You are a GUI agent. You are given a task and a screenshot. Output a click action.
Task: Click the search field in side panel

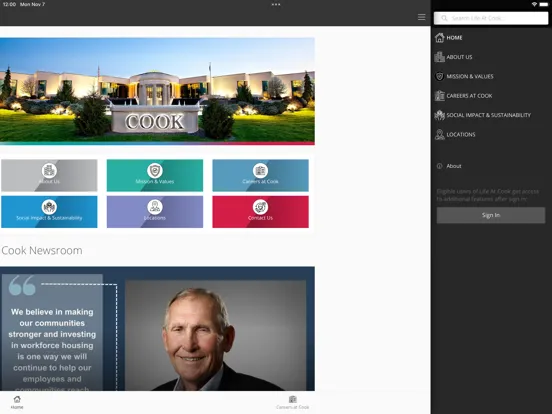pyautogui.click(x=491, y=18)
